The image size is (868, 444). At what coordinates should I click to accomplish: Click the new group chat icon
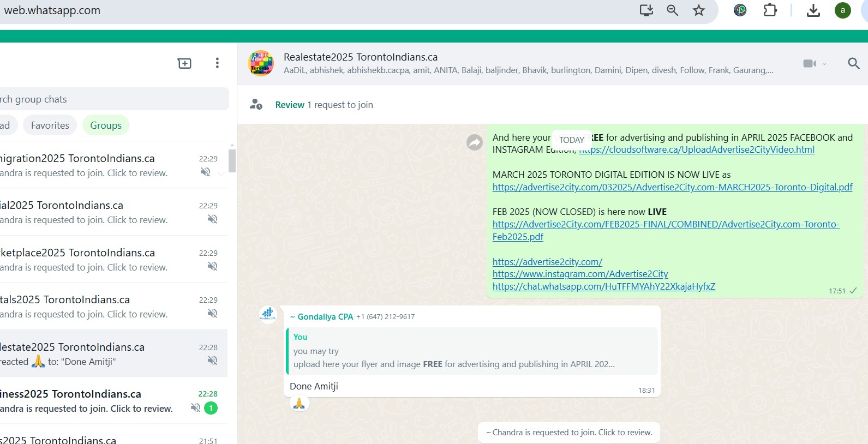pos(184,63)
